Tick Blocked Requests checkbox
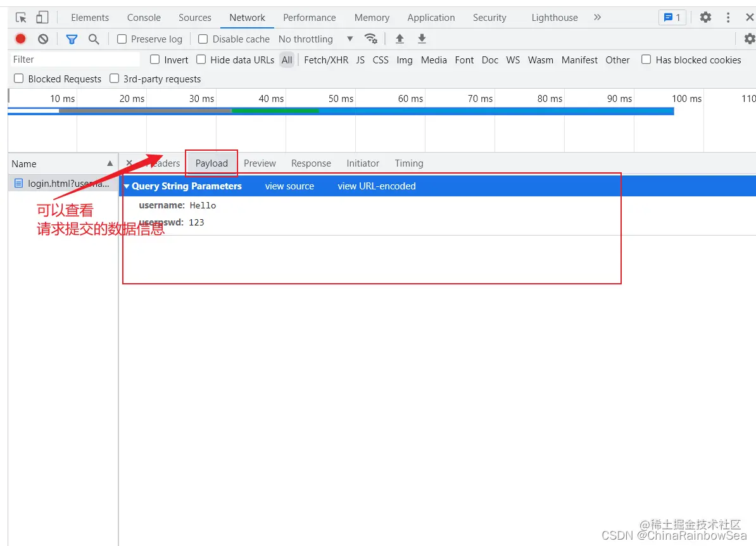The image size is (756, 546). pos(19,78)
